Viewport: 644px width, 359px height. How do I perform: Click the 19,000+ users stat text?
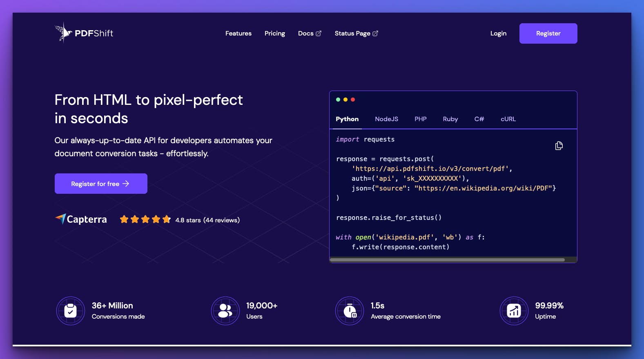tap(262, 306)
